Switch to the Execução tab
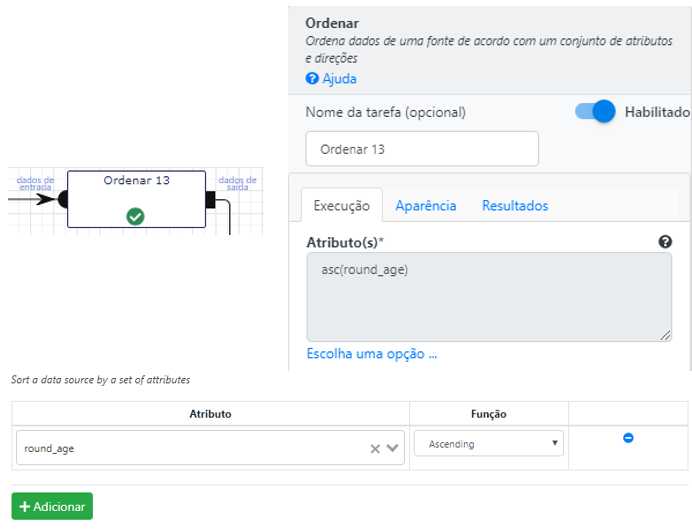This screenshot has height=529, width=692. pos(342,206)
